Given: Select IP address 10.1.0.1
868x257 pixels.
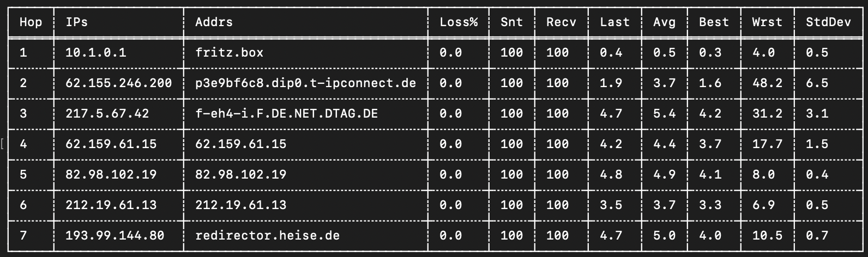Looking at the screenshot, I should tap(95, 53).
